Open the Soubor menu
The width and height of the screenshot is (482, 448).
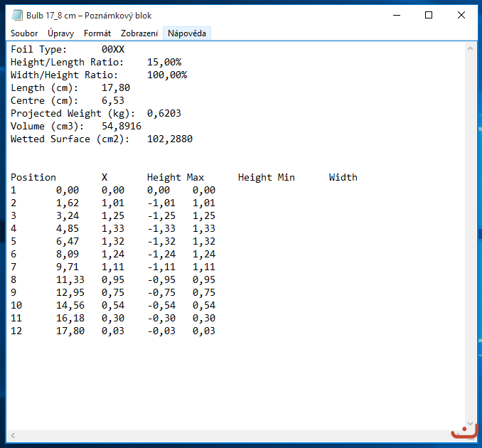click(24, 33)
